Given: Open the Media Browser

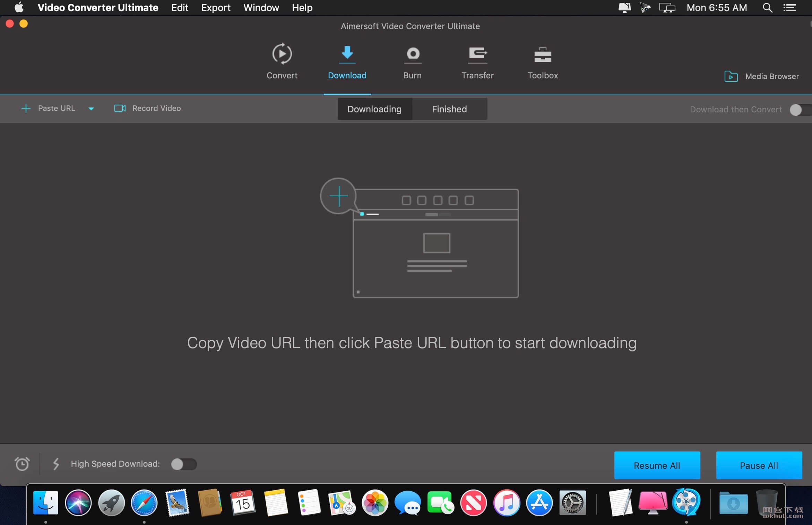Looking at the screenshot, I should (x=761, y=76).
